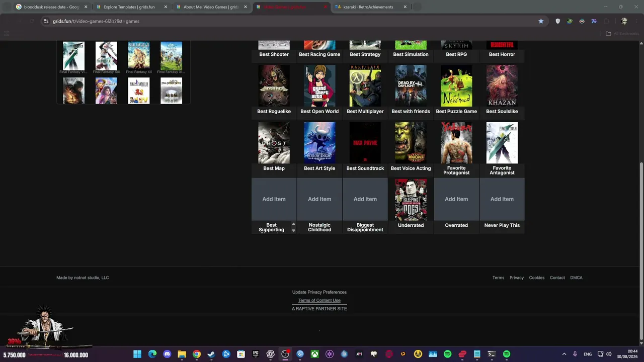Select the Max Payne Best Soundtrack cover

365,143
